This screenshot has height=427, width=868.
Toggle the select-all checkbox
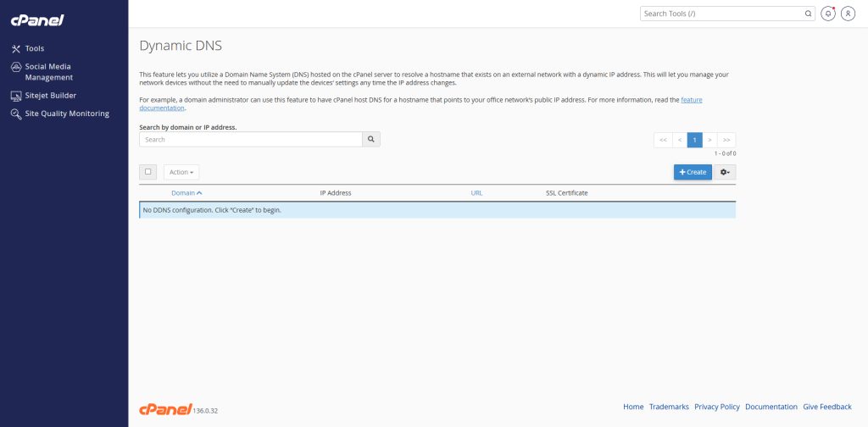[x=147, y=172]
